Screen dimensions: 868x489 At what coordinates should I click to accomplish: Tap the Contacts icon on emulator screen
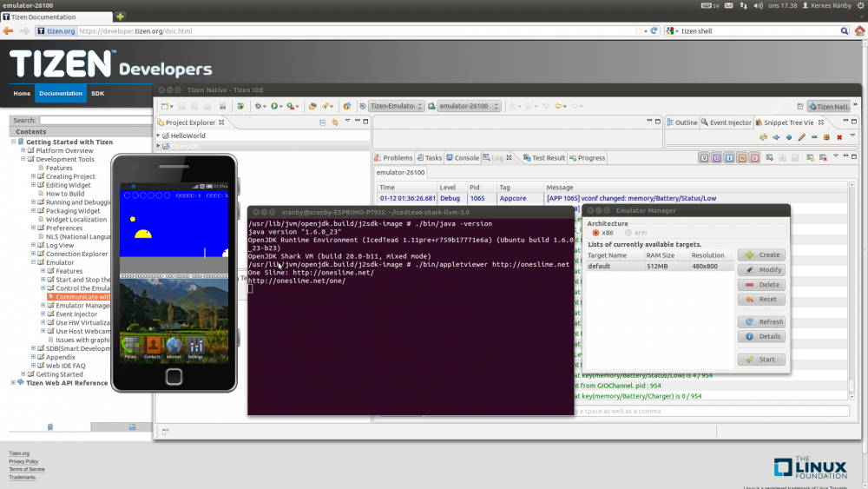(153, 346)
